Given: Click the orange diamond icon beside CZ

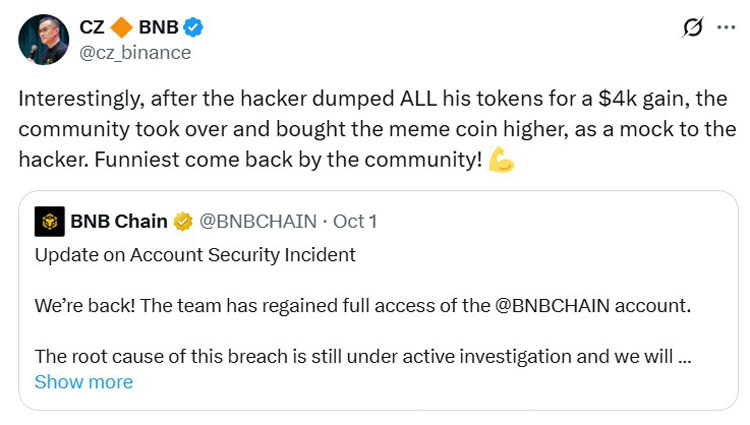Looking at the screenshot, I should [x=122, y=26].
